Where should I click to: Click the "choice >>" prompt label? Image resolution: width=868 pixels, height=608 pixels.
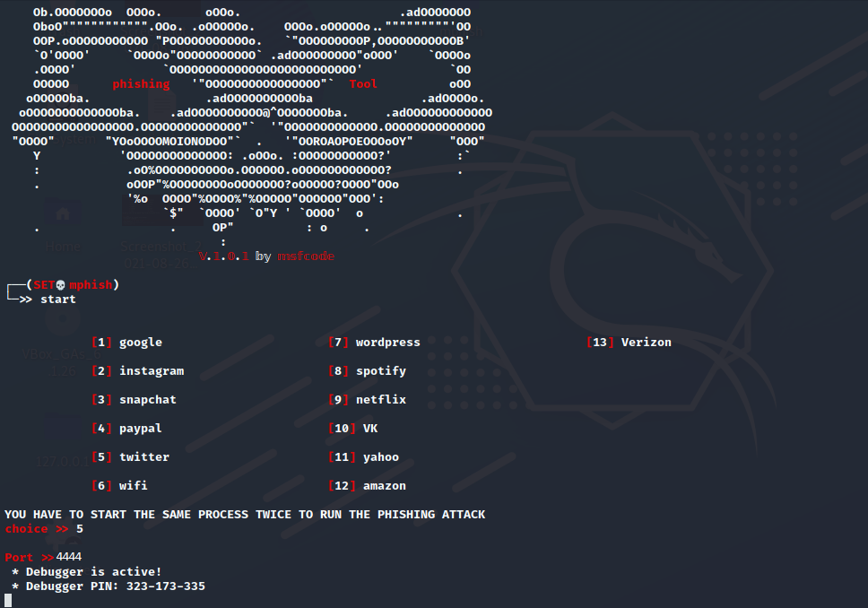[37, 529]
